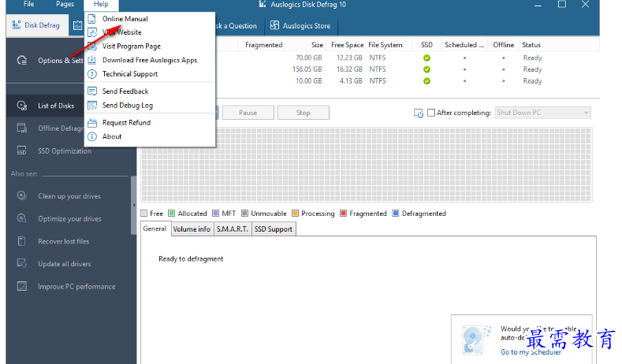Click the green SSD checkmark for 158.05 GB drive
This screenshot has height=364, width=622.
coord(426,69)
